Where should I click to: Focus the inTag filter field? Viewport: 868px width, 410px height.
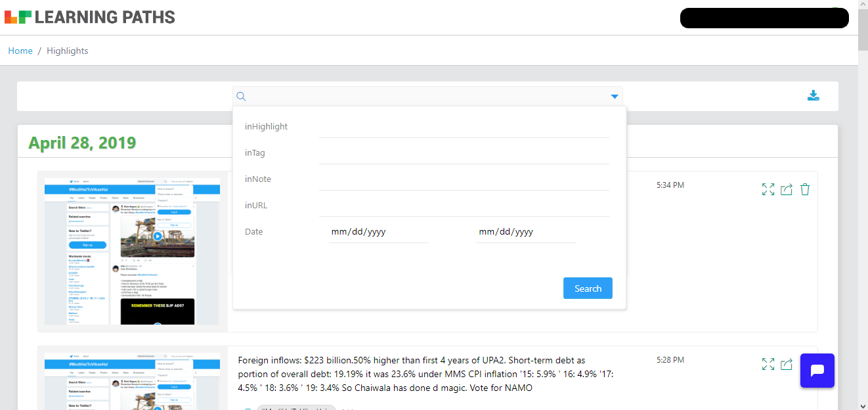[x=464, y=153]
